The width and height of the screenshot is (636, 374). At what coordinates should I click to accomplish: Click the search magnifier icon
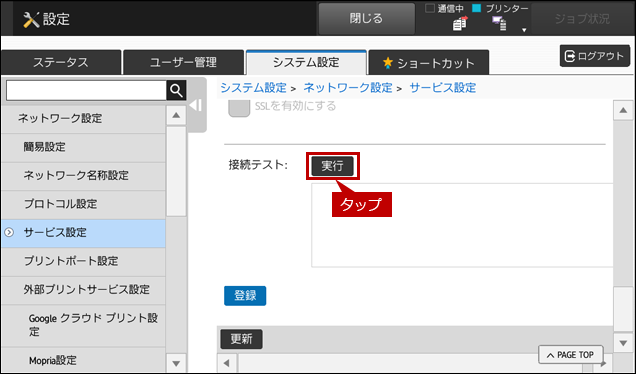(x=176, y=90)
